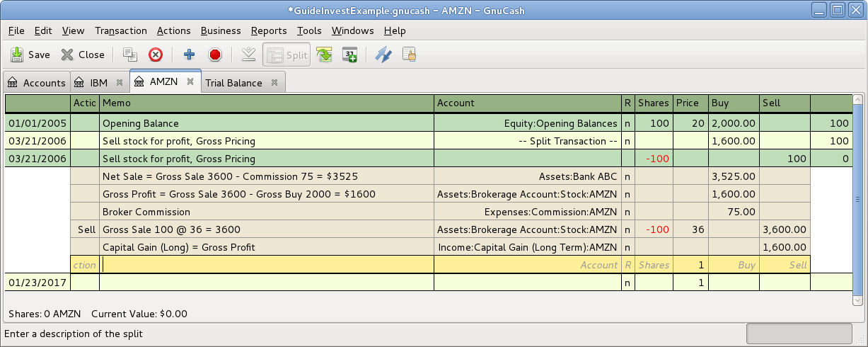Click the register's vertical scrollbar down arrow
The width and height of the screenshot is (868, 347).
tap(858, 301)
